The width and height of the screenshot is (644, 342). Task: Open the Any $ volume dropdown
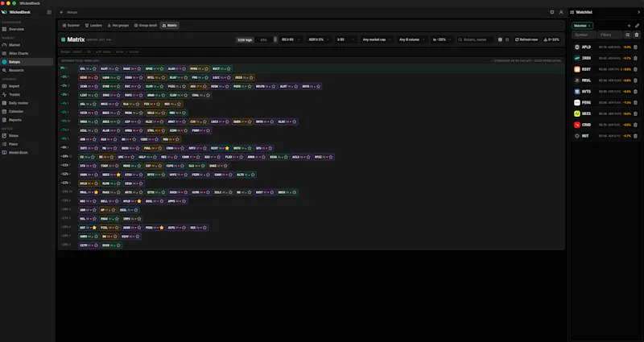[x=412, y=39]
